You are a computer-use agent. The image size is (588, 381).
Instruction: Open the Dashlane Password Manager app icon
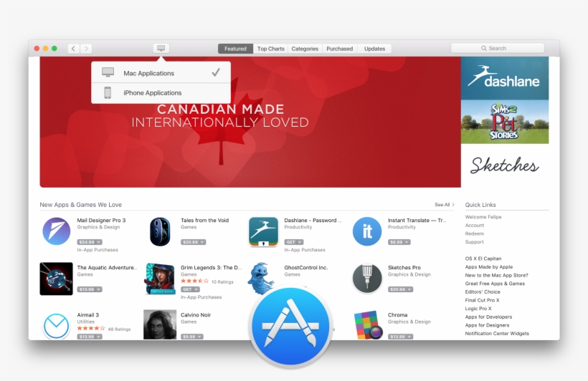pyautogui.click(x=263, y=231)
